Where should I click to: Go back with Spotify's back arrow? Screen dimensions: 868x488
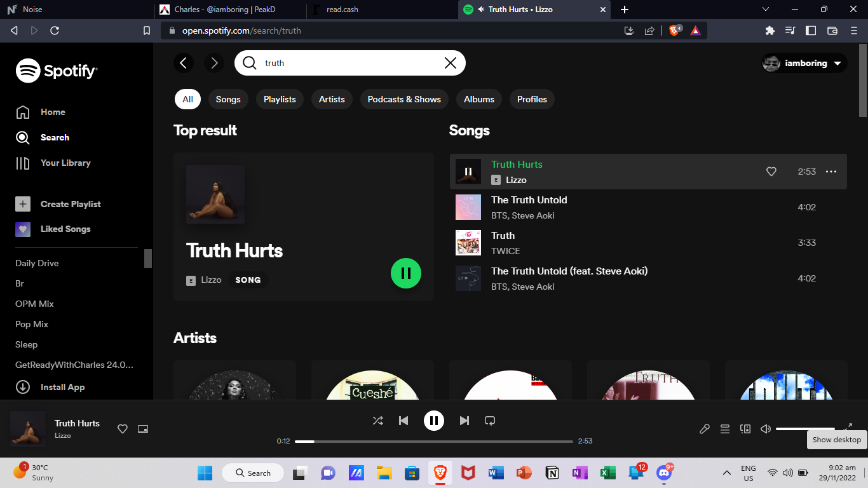[184, 63]
